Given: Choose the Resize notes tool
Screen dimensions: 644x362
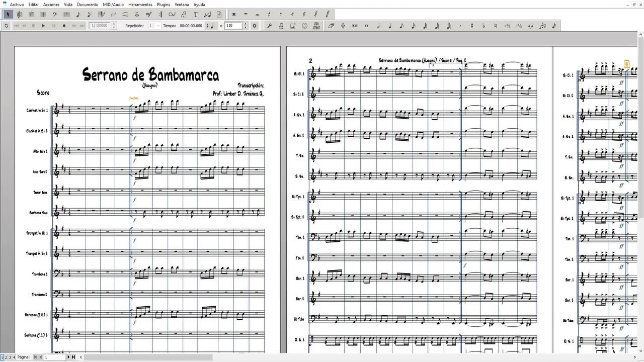Looking at the screenshot, I should coord(207,14).
